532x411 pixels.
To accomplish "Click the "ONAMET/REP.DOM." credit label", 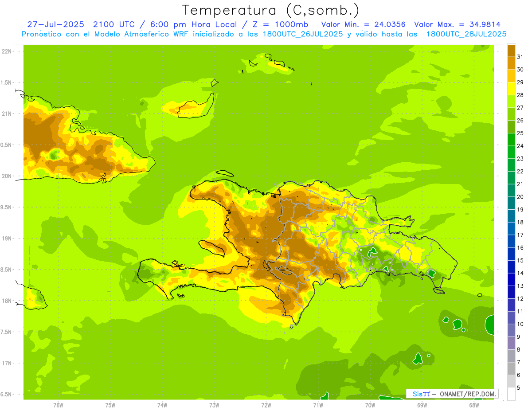I will (468, 394).
